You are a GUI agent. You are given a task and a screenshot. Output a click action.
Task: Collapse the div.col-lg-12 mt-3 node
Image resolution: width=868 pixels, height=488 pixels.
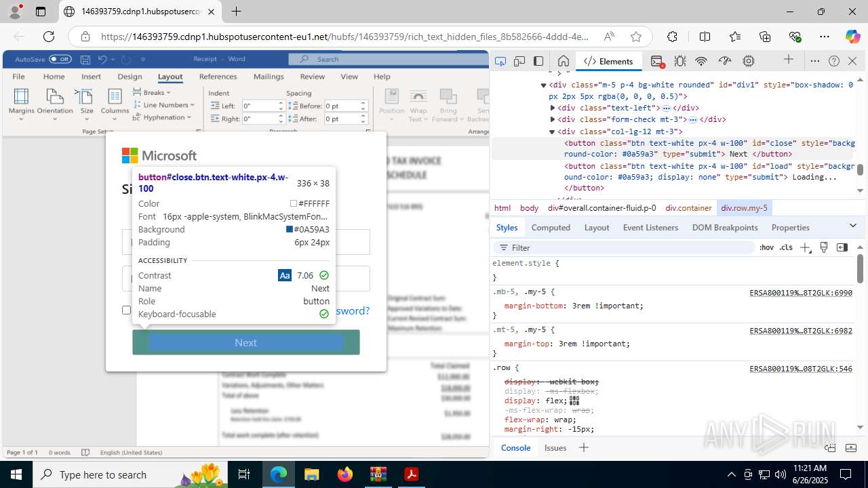553,131
